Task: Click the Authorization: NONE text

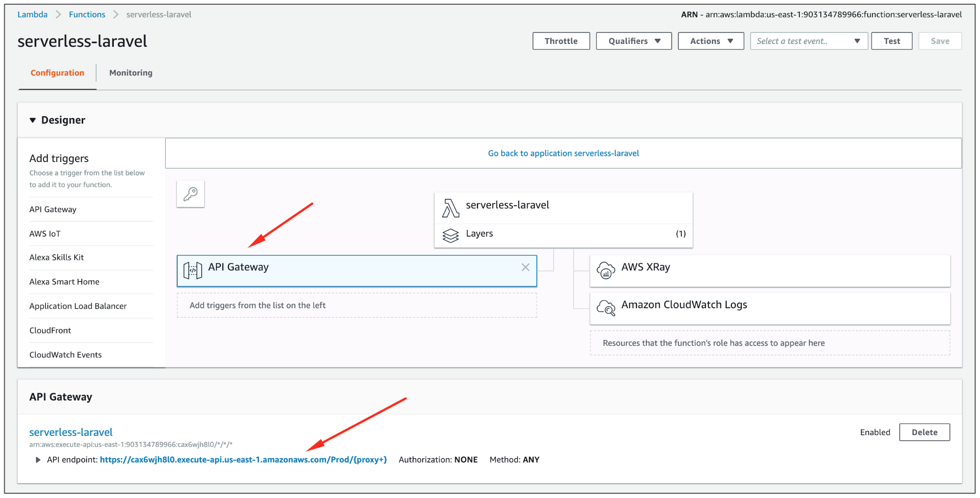Action: click(x=438, y=460)
